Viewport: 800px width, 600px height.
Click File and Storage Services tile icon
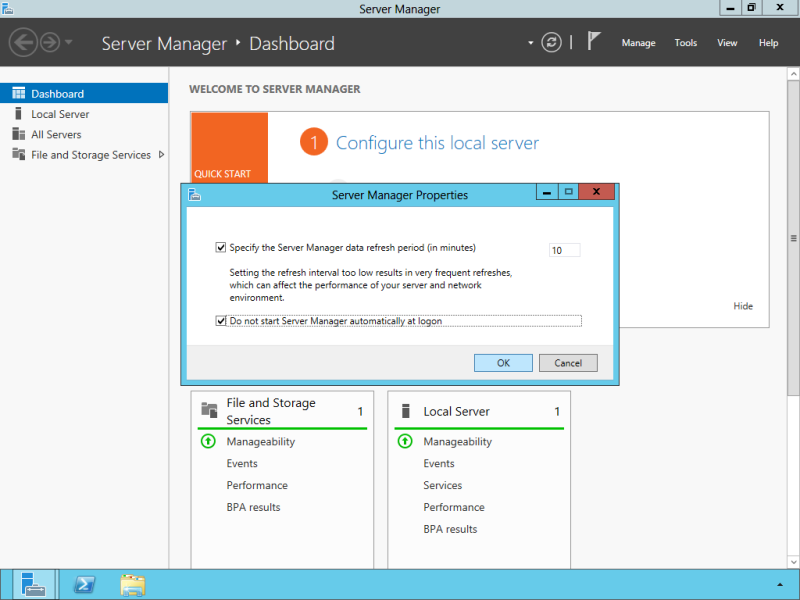(209, 409)
